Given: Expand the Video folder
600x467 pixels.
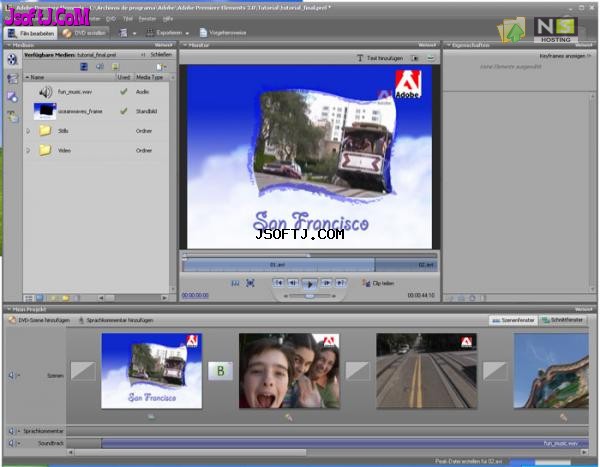Looking at the screenshot, I should (28, 150).
